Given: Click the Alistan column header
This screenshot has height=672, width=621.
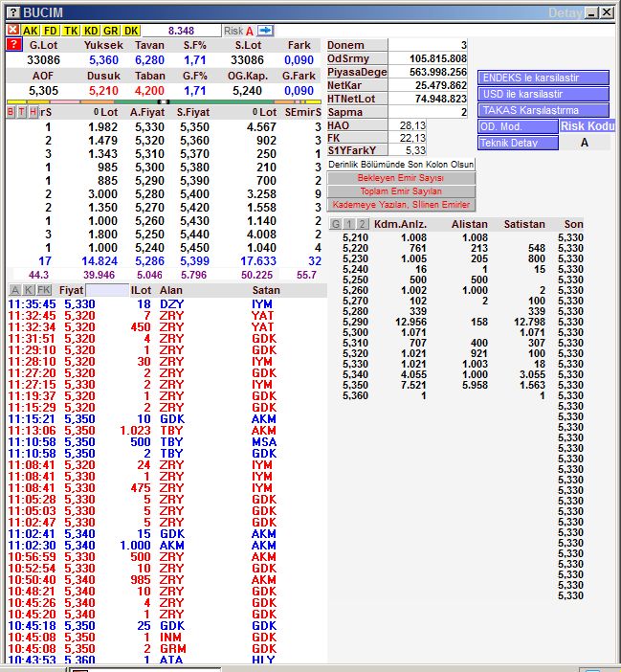Looking at the screenshot, I should click(x=470, y=224).
